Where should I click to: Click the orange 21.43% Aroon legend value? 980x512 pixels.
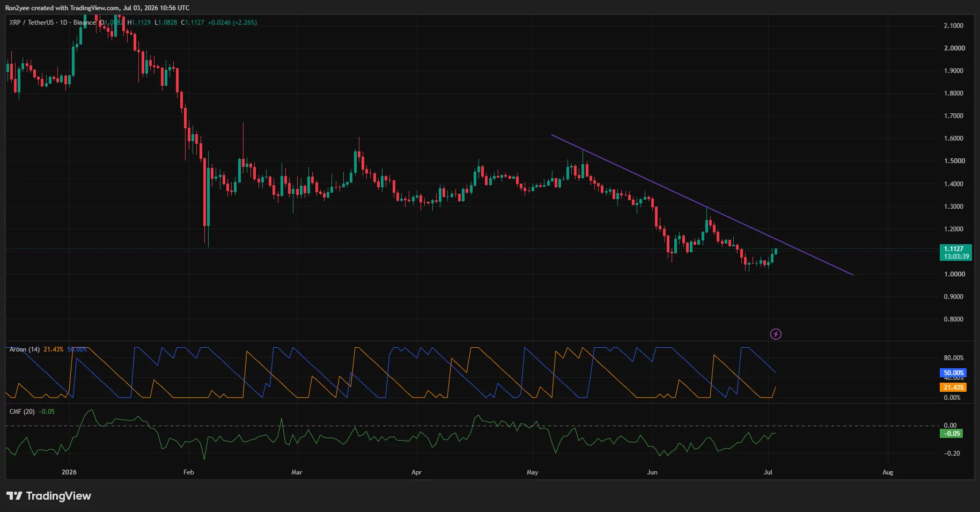(x=54, y=349)
